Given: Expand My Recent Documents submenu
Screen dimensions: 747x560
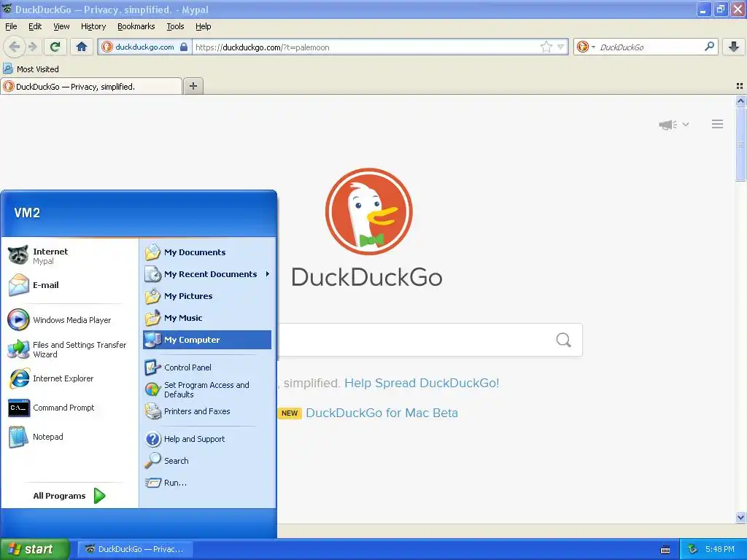Looking at the screenshot, I should pos(206,274).
